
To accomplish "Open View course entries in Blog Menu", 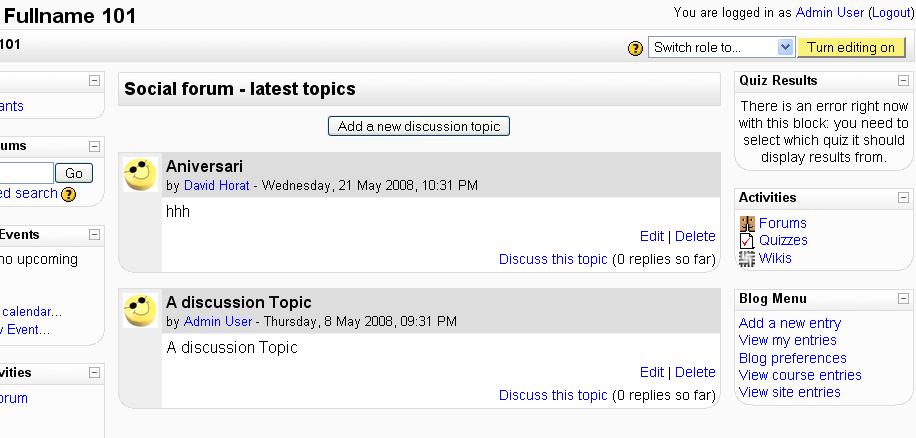I will click(800, 375).
